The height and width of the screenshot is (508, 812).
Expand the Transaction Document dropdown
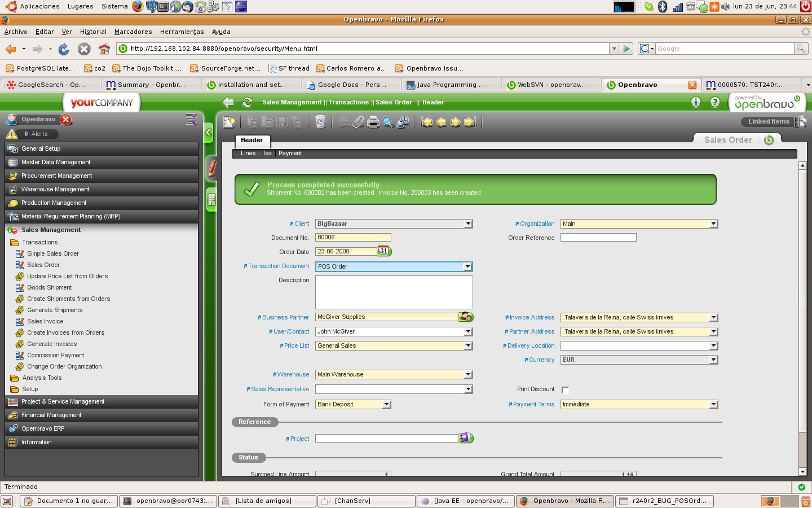pos(467,266)
